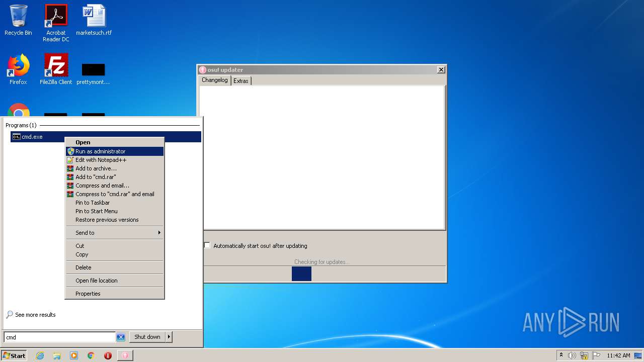Choose Copy from the context menu
Viewport: 644px width, 362px height.
coord(115,254)
